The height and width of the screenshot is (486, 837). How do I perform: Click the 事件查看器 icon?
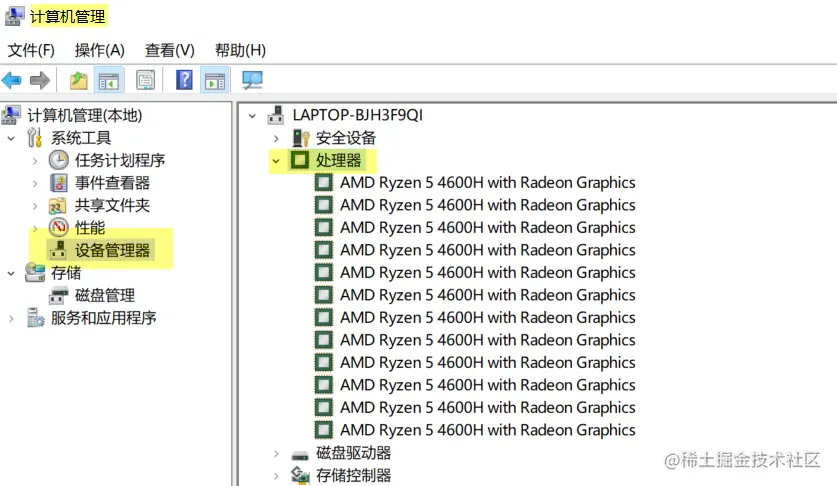(x=59, y=183)
